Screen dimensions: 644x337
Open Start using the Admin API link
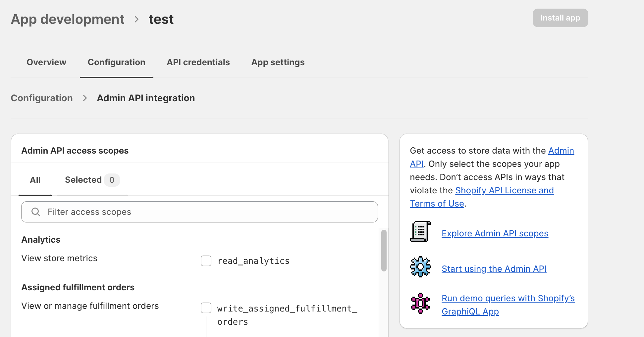[494, 269]
